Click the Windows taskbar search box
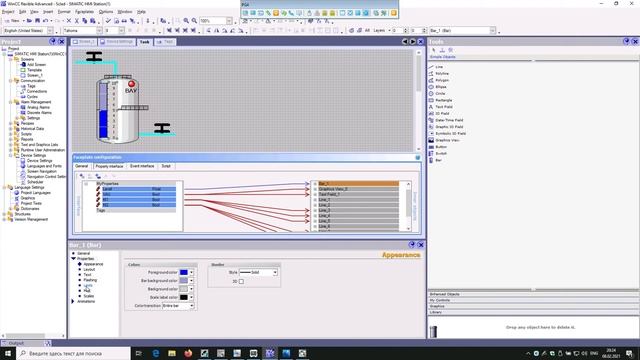The image size is (640, 360). click(x=73, y=353)
